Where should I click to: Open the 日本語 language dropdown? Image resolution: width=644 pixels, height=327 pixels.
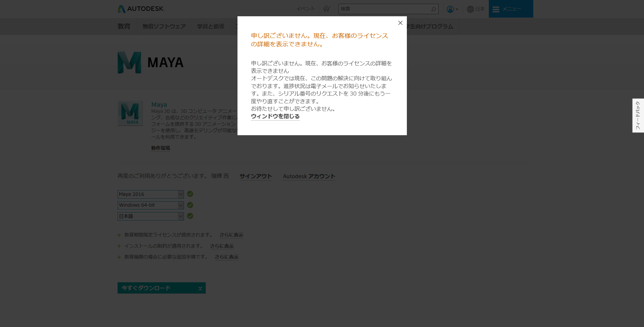(151, 216)
